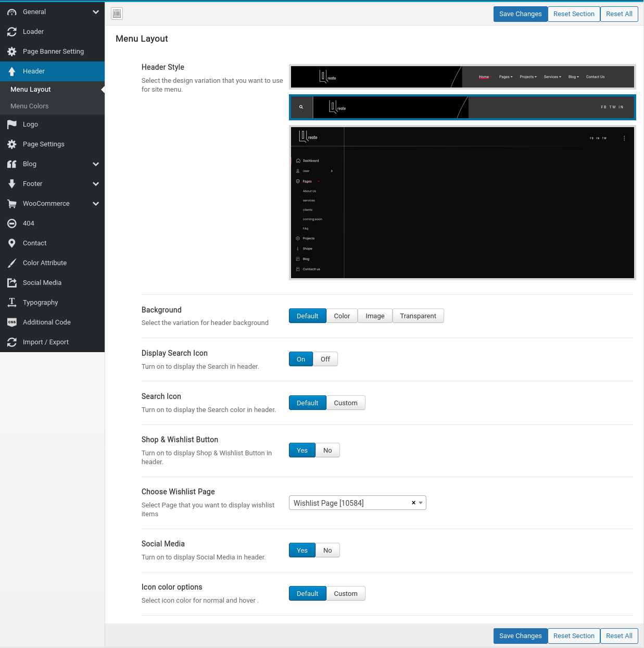644x648 pixels.
Task: Click the top Save Changes button
Action: pyautogui.click(x=521, y=14)
